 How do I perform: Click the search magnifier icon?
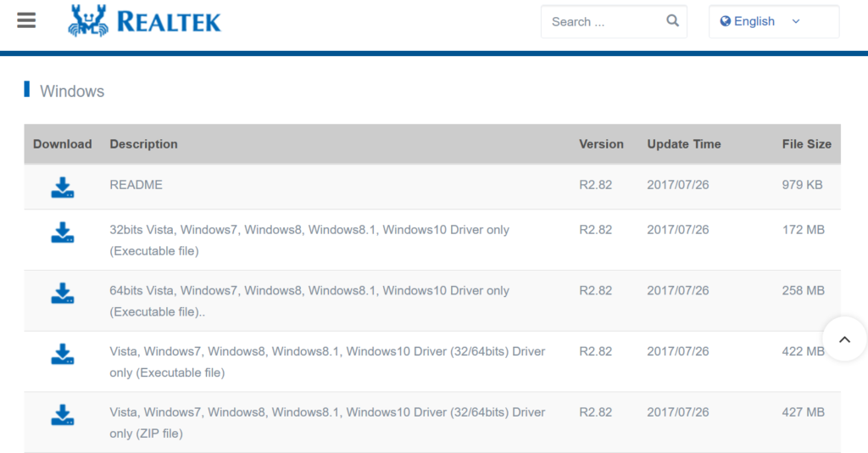pyautogui.click(x=672, y=21)
